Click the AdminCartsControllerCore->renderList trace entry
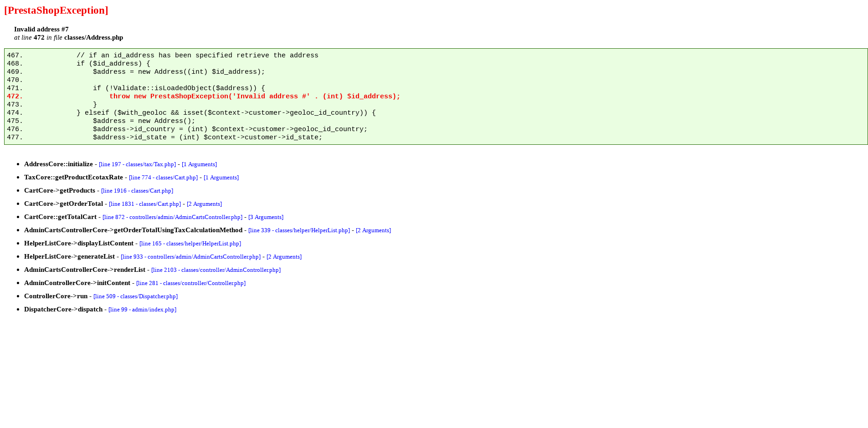The height and width of the screenshot is (428, 868). (x=85, y=270)
